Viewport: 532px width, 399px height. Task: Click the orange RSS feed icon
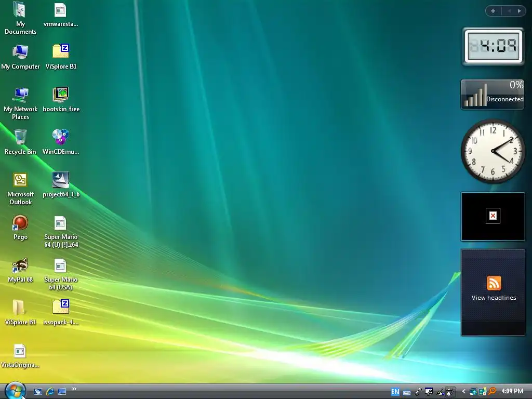(494, 283)
